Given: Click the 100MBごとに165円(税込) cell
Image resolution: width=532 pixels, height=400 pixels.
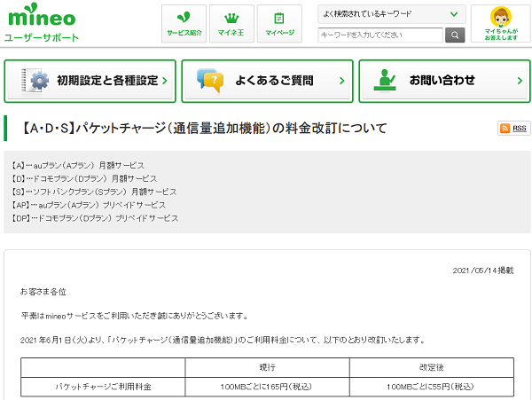Looking at the screenshot, I should click(x=266, y=387).
